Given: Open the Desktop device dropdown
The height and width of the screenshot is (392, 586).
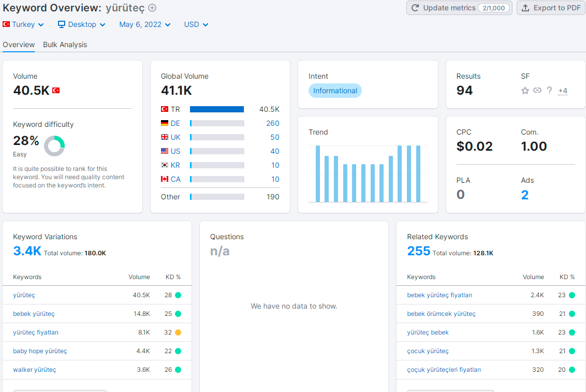Looking at the screenshot, I should point(81,25).
